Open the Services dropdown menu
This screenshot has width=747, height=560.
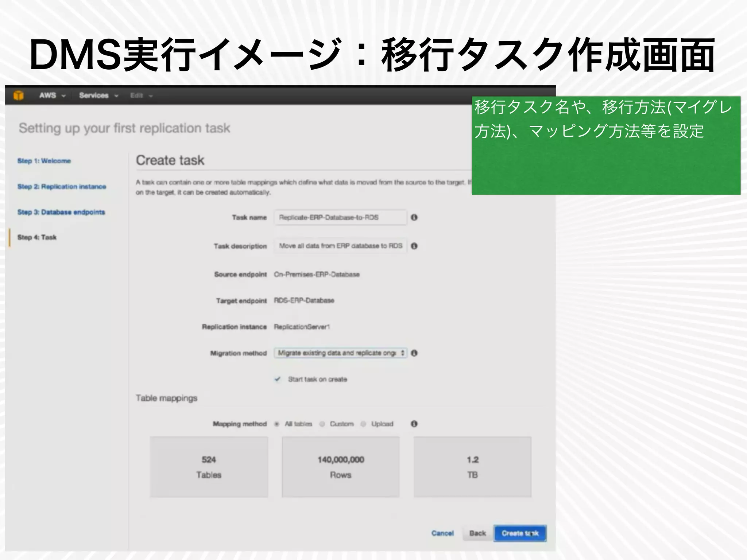coord(98,96)
